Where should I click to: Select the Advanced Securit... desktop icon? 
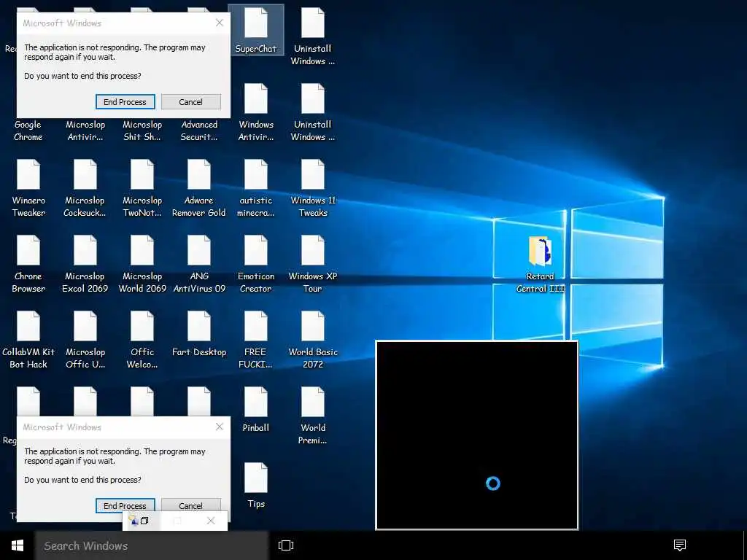199,131
